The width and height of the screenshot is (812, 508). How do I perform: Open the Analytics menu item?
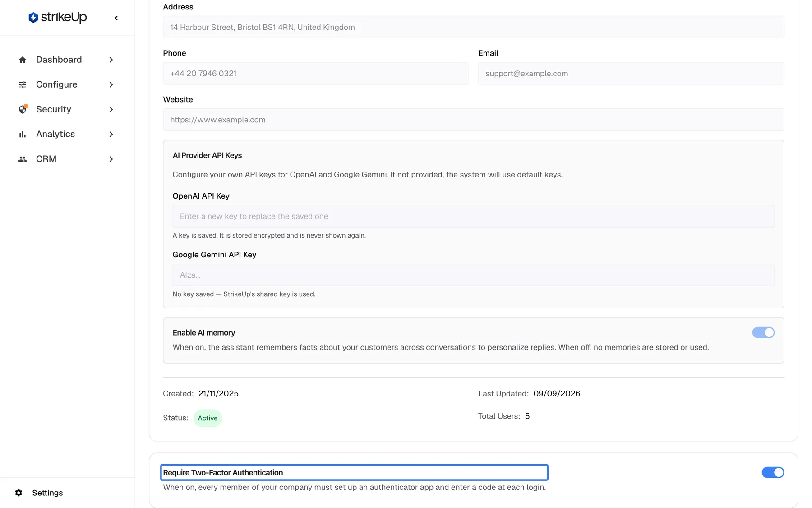coord(67,134)
